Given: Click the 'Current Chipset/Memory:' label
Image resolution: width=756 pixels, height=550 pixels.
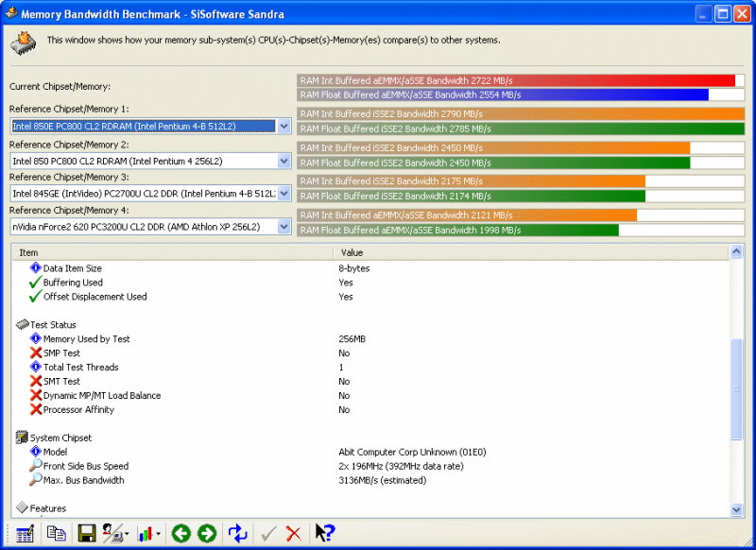Looking at the screenshot, I should point(60,86).
